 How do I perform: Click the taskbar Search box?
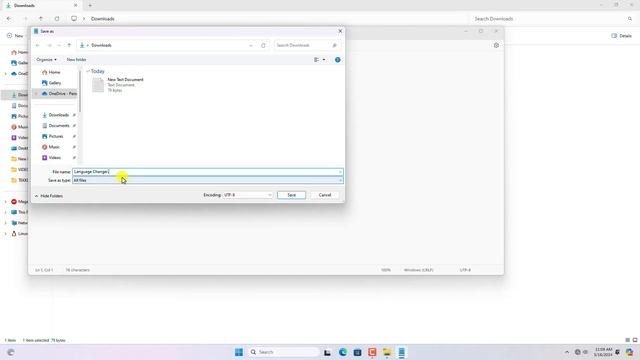click(284, 352)
